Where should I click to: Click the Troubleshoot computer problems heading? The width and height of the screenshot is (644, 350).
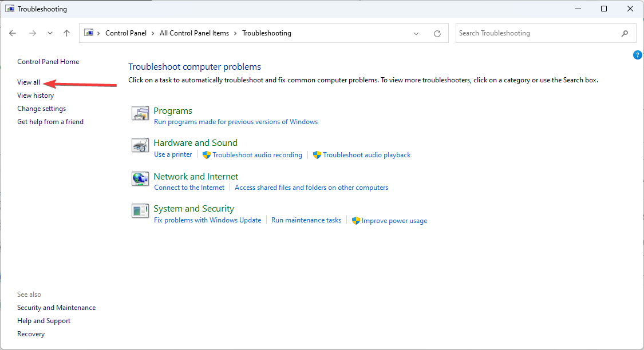coord(195,67)
